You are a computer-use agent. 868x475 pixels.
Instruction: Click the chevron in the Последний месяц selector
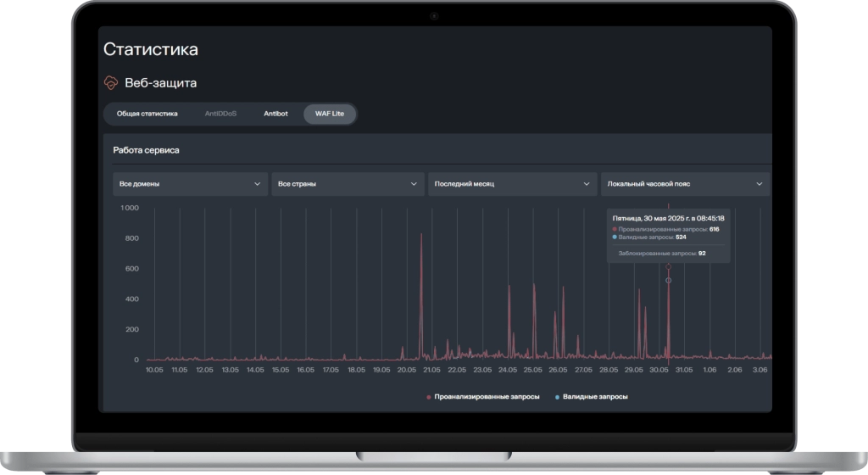click(x=587, y=184)
